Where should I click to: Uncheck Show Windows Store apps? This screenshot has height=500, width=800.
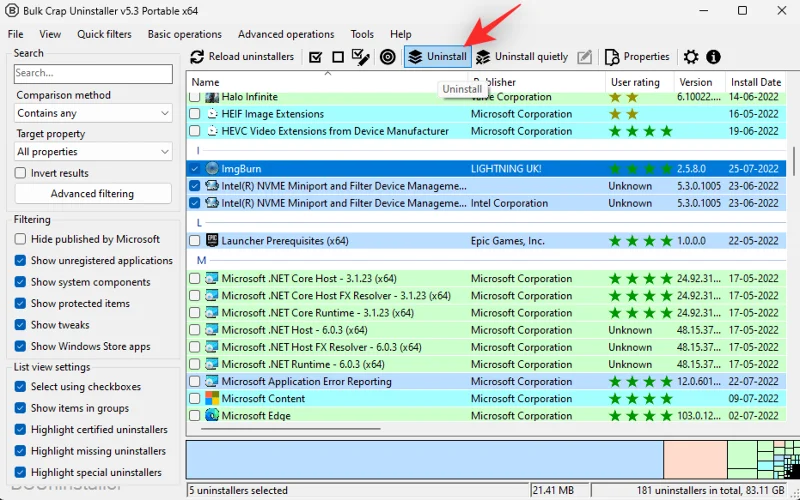point(20,346)
